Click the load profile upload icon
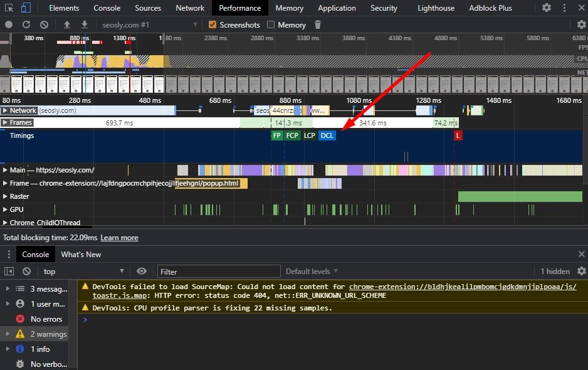 point(67,24)
